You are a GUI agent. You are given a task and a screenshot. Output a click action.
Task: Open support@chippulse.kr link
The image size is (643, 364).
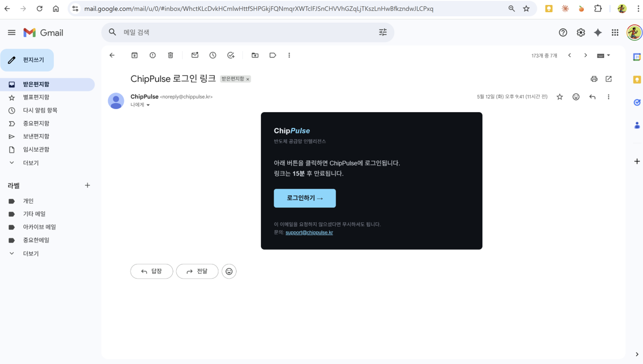[x=309, y=233]
